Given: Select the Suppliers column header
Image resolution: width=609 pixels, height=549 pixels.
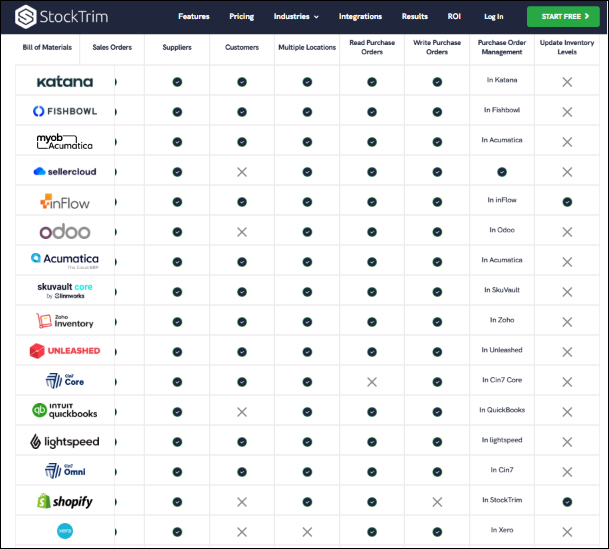Looking at the screenshot, I should pos(177,47).
